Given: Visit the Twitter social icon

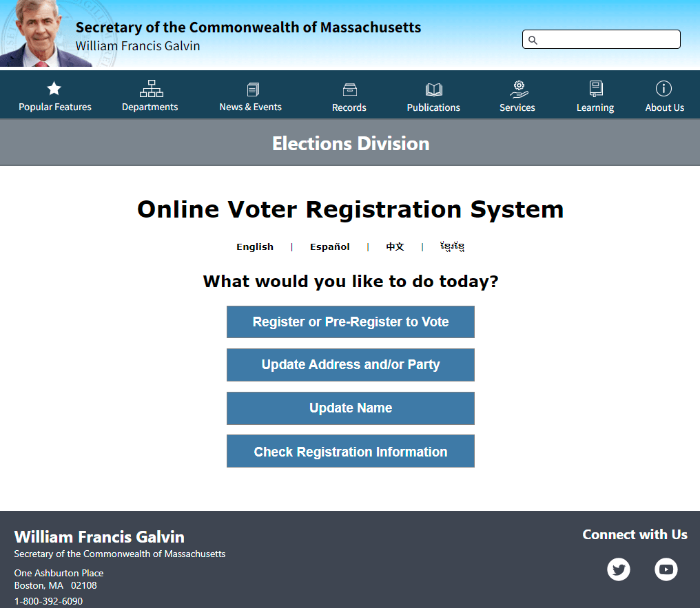Looking at the screenshot, I should [x=619, y=569].
